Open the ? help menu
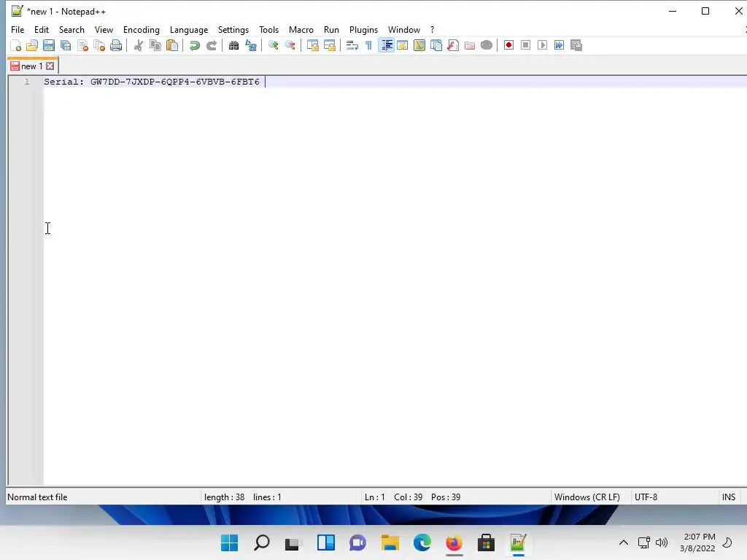This screenshot has width=747, height=560. click(432, 29)
